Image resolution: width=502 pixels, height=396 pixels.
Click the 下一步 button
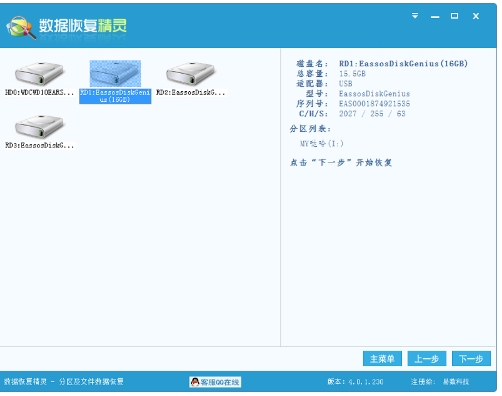[x=471, y=359]
